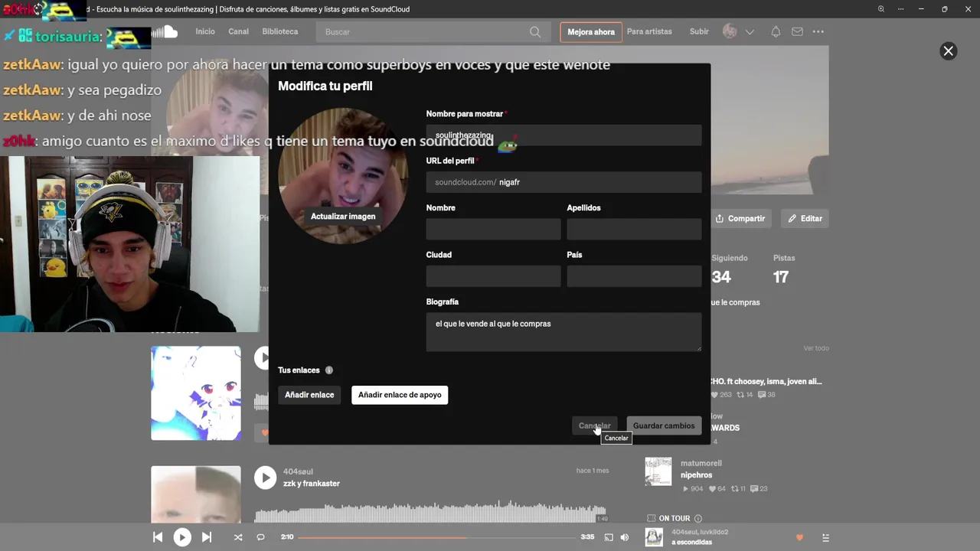Open the Siguiendo 34 stat
This screenshot has width=980, height=551.
728,269
